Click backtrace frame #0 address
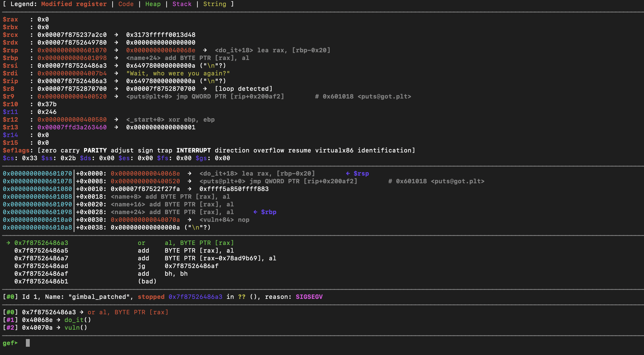 [x=49, y=312]
